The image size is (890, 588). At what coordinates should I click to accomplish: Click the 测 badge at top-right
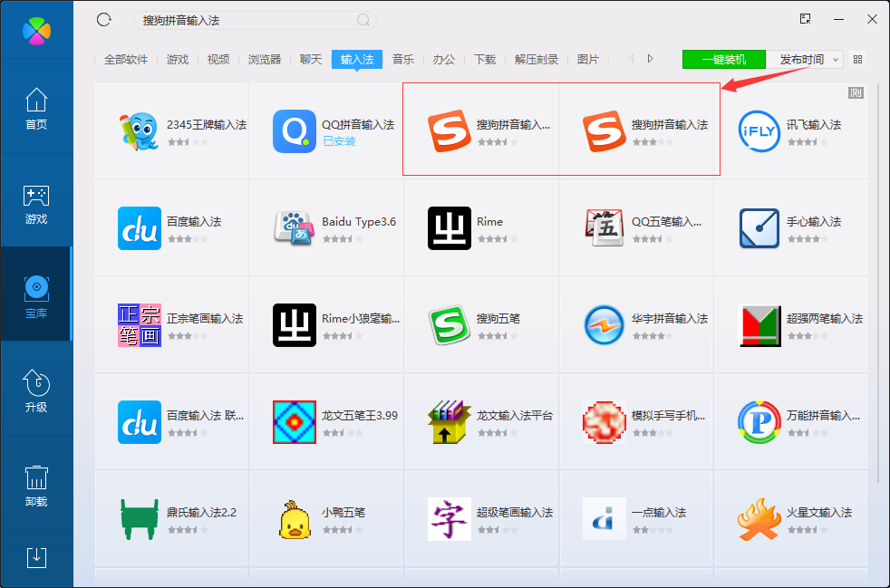[856, 92]
